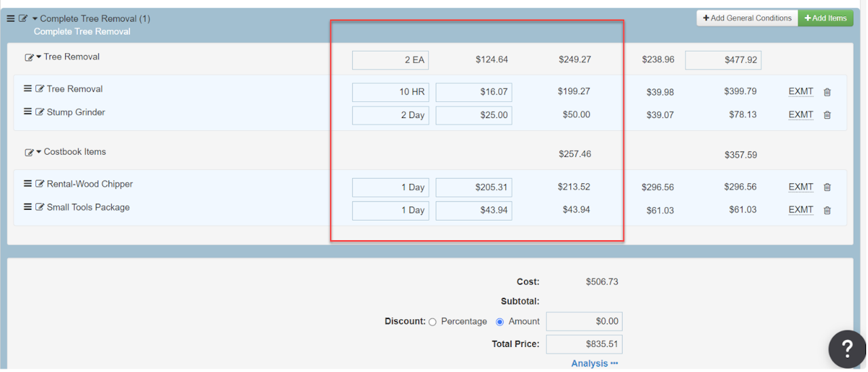Select the Percentage discount option
Viewport: 868px width, 372px height.
coord(433,322)
